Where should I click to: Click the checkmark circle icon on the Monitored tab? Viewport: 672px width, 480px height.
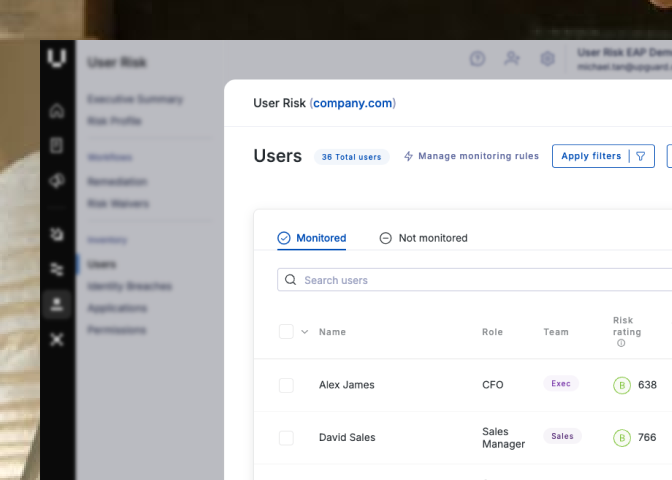[x=284, y=238]
